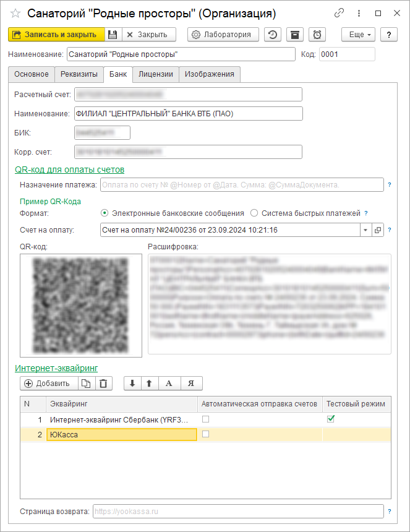Switch to Основное tab

[31, 74]
